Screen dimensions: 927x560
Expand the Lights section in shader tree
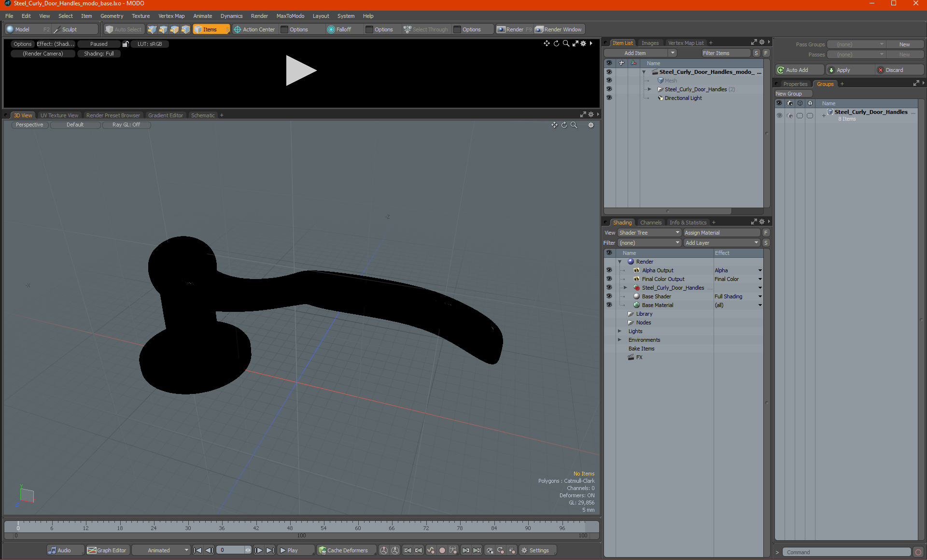[620, 331]
